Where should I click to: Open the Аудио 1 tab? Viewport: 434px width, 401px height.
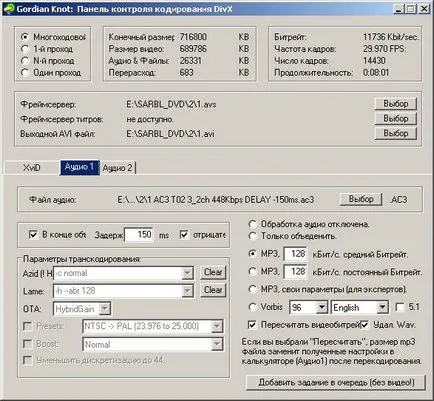79,167
